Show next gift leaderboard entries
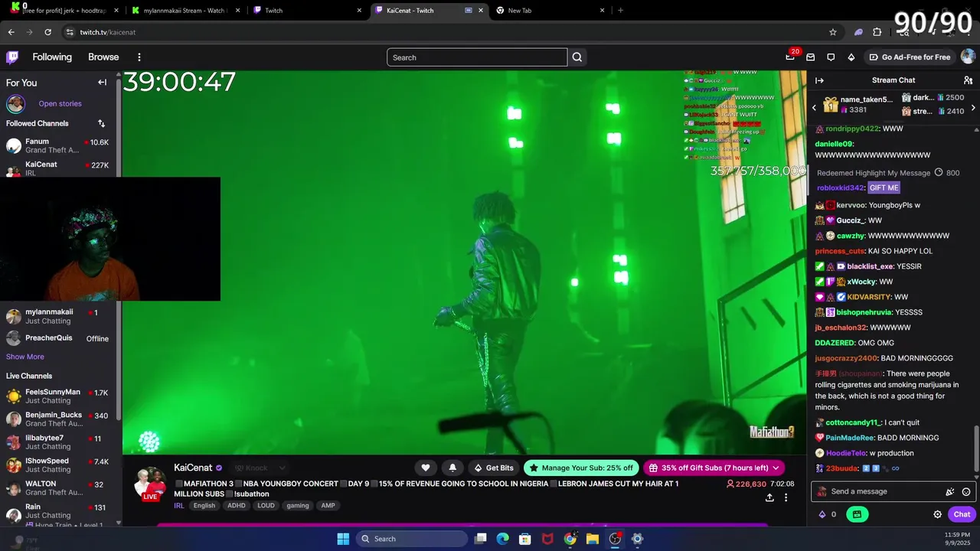Screen dimensions: 980x551 point(973,108)
